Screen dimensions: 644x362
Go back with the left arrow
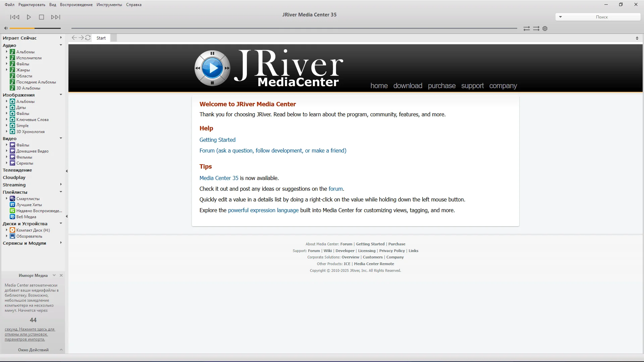tap(74, 38)
